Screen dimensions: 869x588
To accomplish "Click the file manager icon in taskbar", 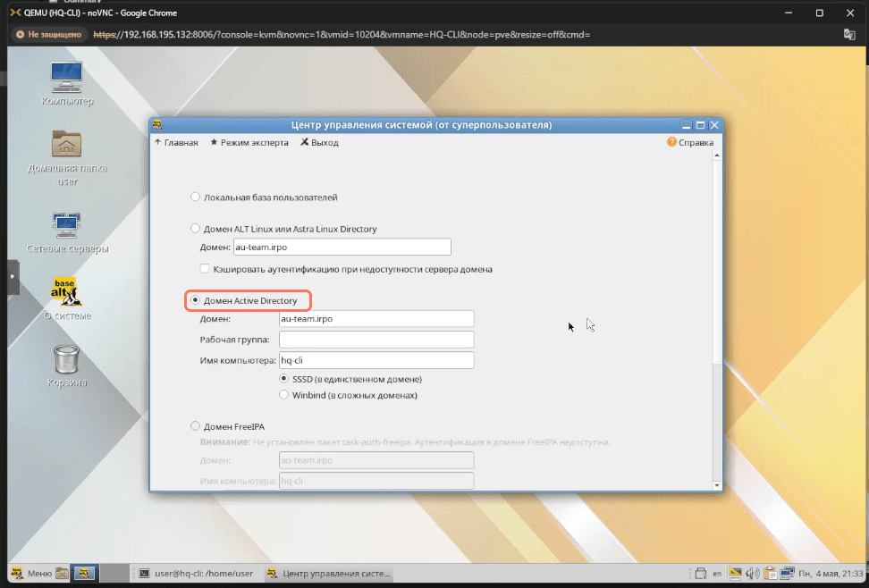I will point(62,573).
